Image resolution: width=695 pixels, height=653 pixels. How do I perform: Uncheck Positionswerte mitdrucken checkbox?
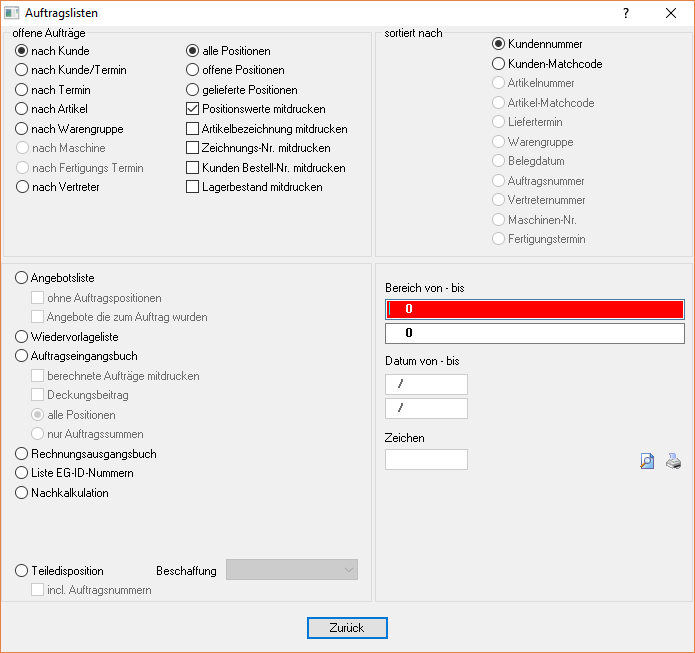pos(193,109)
